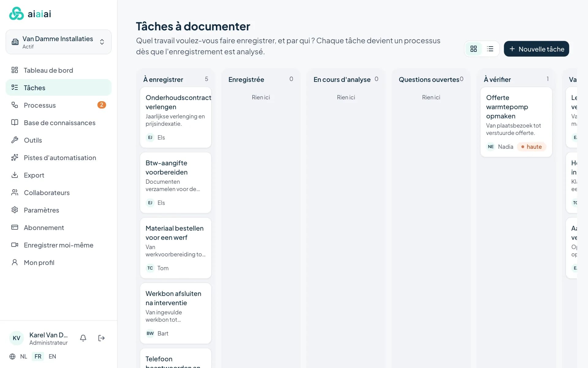Go to Tableau de bord

tap(58, 70)
